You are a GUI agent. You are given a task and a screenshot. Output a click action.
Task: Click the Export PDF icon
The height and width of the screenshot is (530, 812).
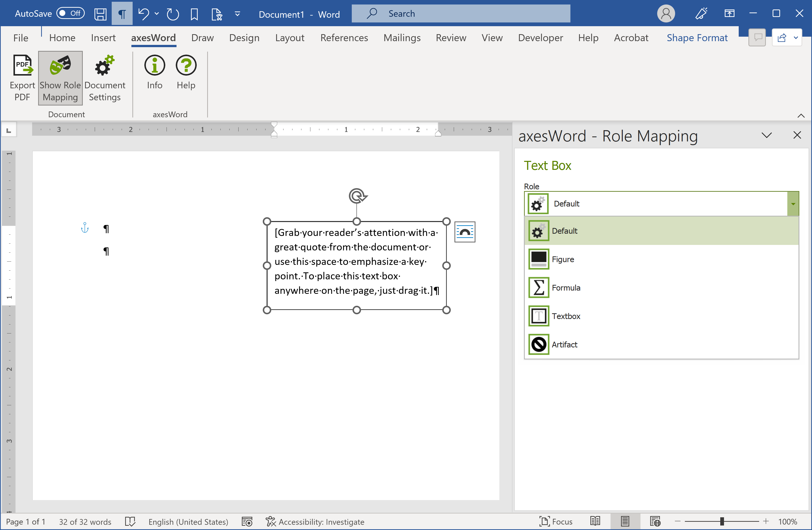[22, 66]
